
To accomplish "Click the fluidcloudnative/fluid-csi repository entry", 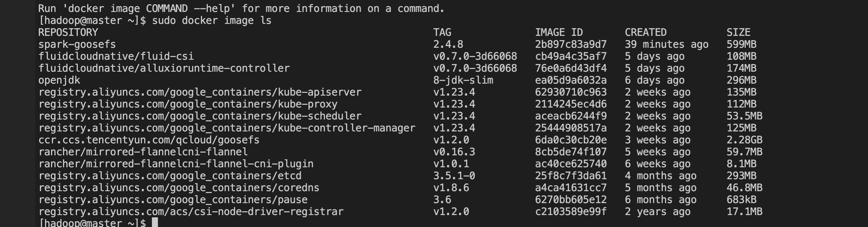I will 116,56.
